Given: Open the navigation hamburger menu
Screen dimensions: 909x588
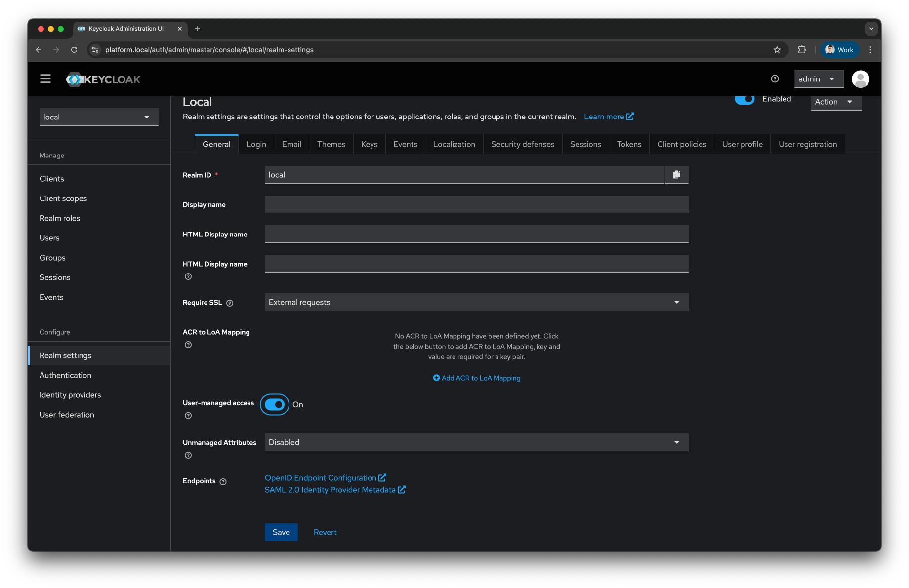Looking at the screenshot, I should pos(45,78).
